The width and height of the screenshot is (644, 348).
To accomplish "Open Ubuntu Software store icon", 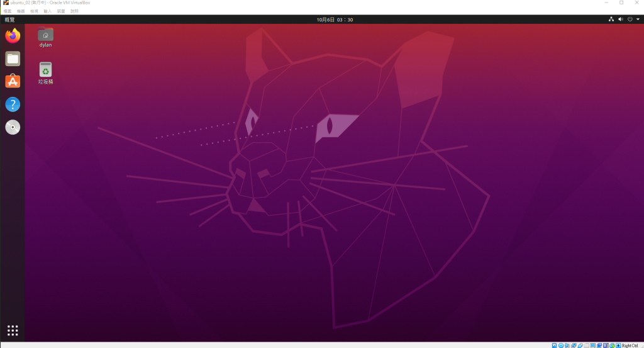I will (x=13, y=81).
